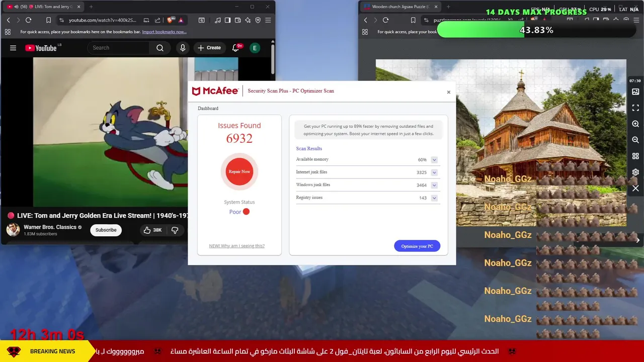
Task: Bookmark the puzzle page
Action: pyautogui.click(x=413, y=20)
